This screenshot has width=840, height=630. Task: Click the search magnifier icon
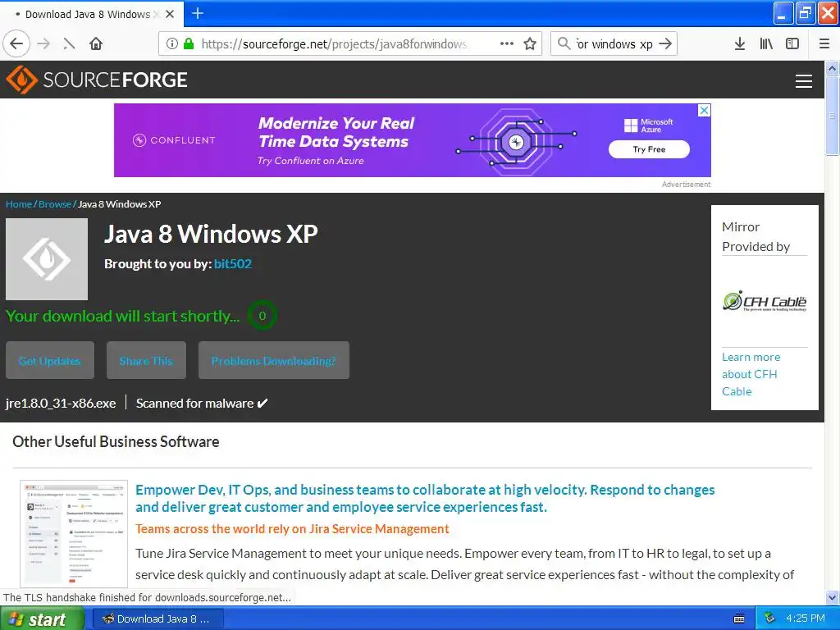click(x=564, y=43)
